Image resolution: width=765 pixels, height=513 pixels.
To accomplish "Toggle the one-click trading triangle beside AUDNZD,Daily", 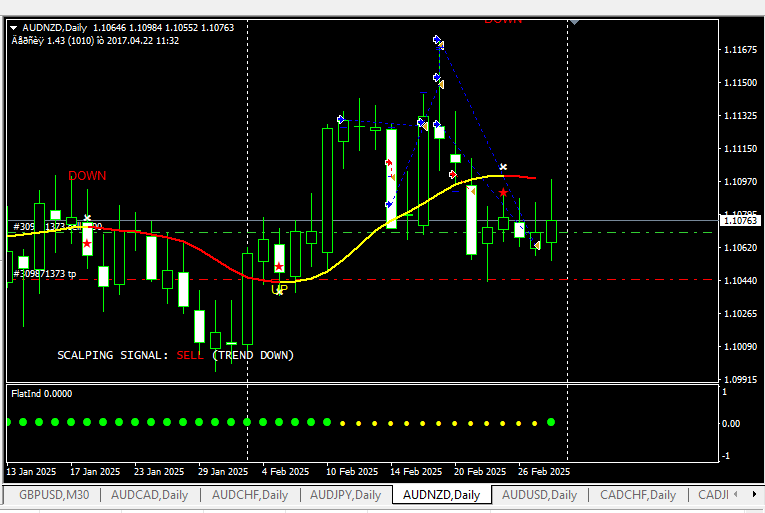I will (13, 28).
